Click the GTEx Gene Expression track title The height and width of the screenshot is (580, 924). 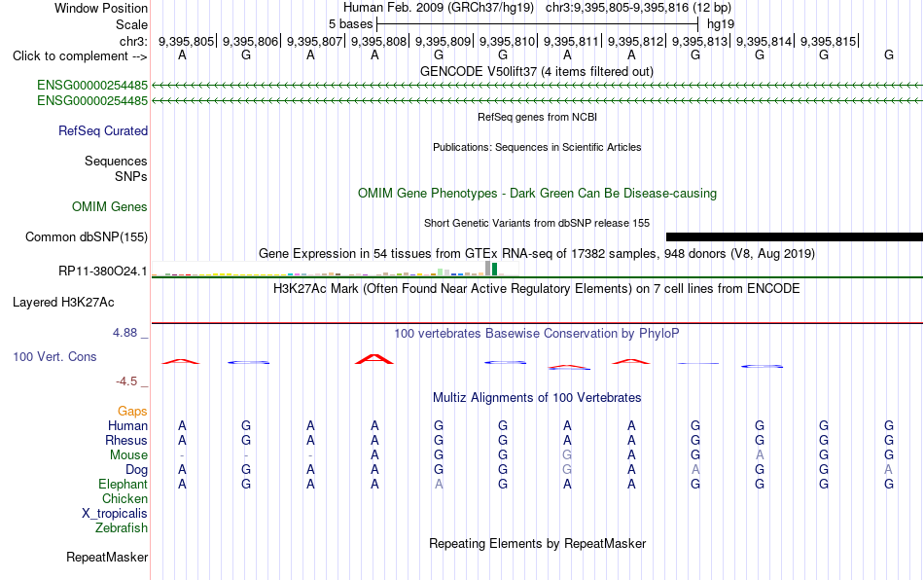click(537, 253)
